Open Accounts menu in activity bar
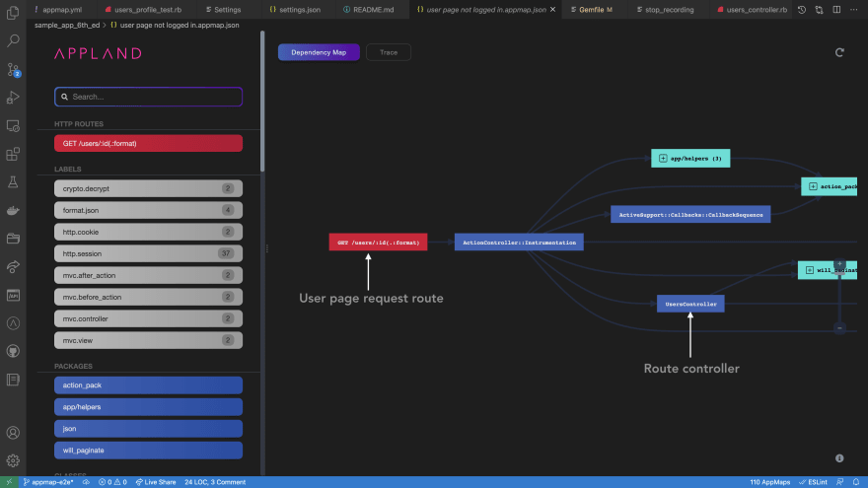The width and height of the screenshot is (868, 488). click(x=13, y=433)
